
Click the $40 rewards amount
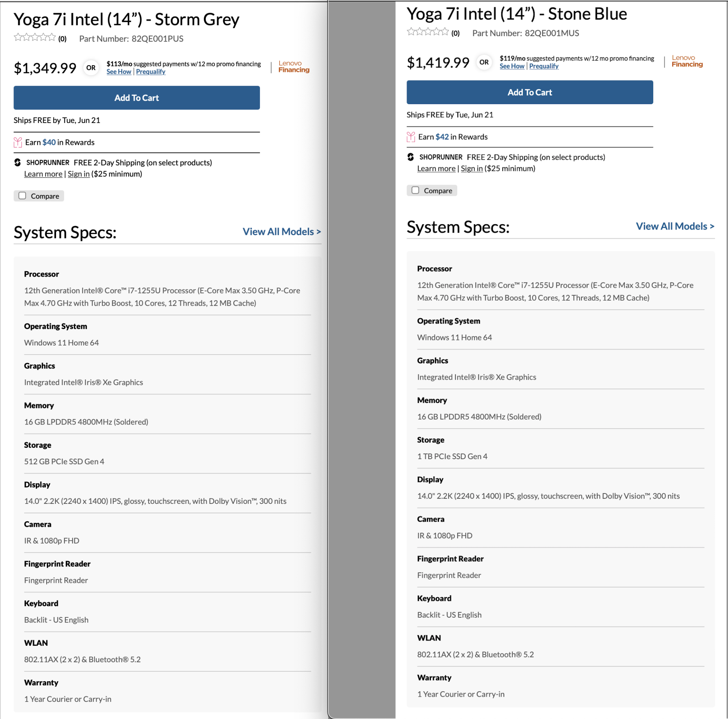49,142
